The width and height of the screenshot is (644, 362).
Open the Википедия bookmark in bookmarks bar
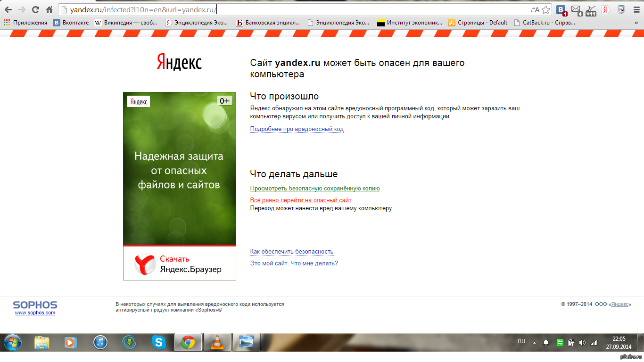coord(126,22)
